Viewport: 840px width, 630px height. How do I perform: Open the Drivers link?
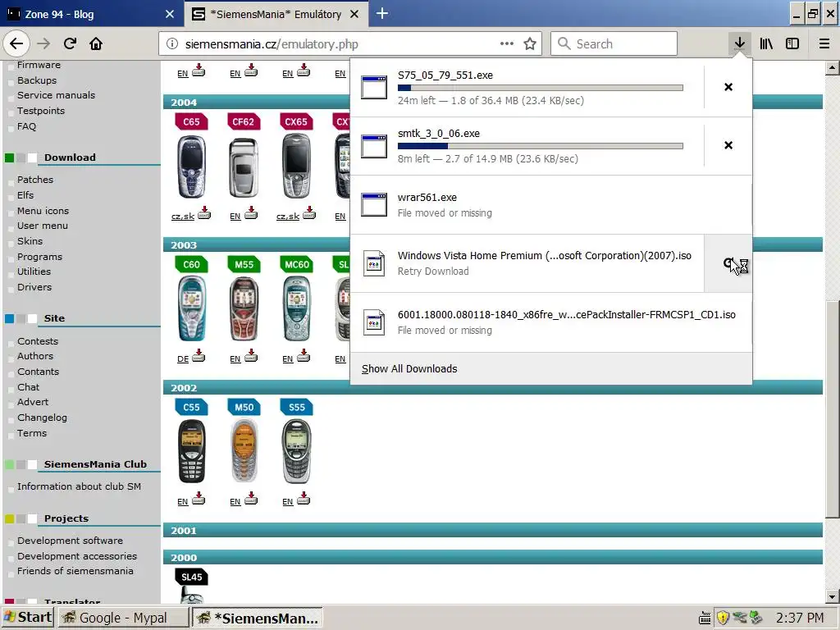(x=34, y=287)
